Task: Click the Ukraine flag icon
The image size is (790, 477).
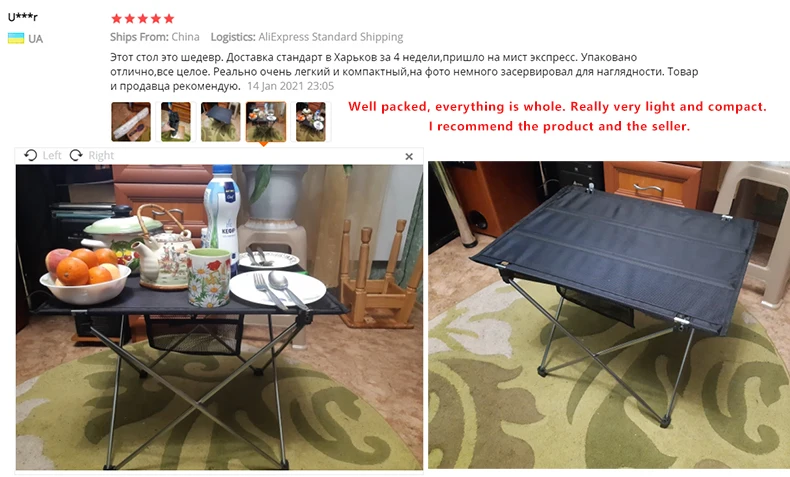Action: point(16,38)
